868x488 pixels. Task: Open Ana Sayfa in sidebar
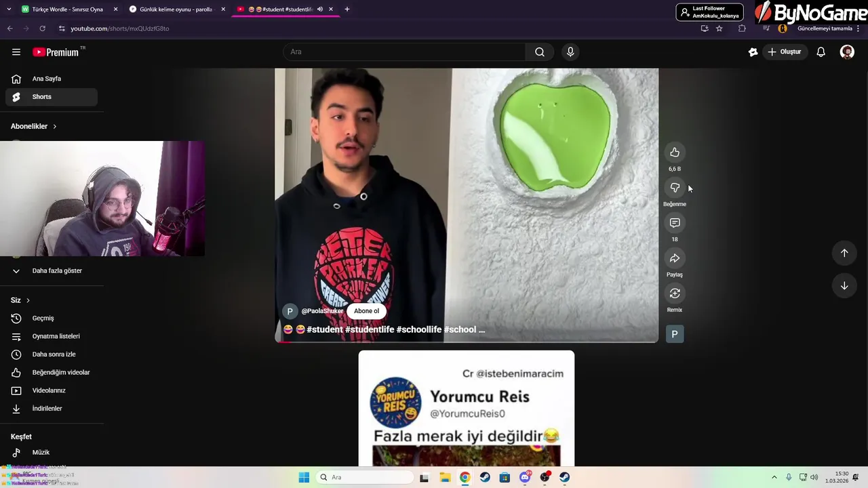point(52,79)
